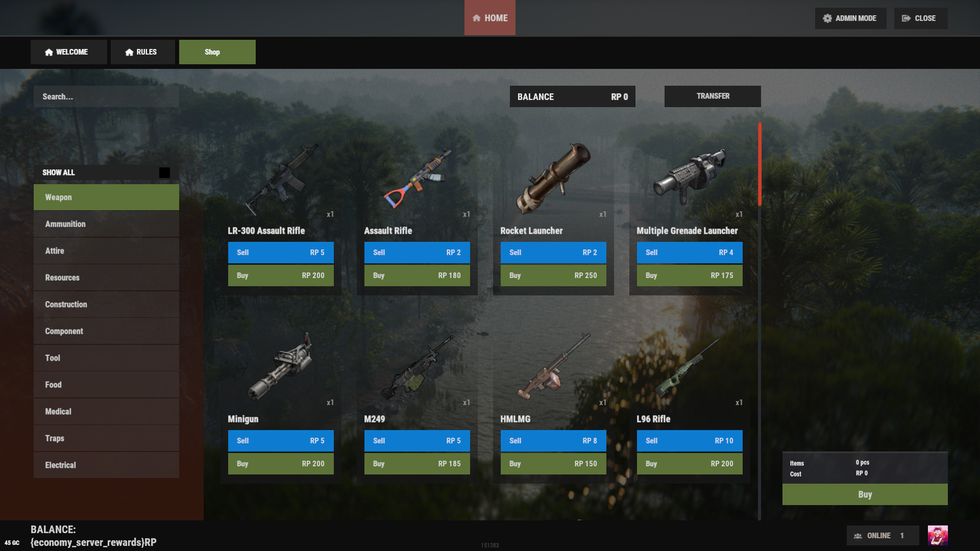The image size is (980, 551).
Task: Click the Minigun item name
Action: click(243, 419)
